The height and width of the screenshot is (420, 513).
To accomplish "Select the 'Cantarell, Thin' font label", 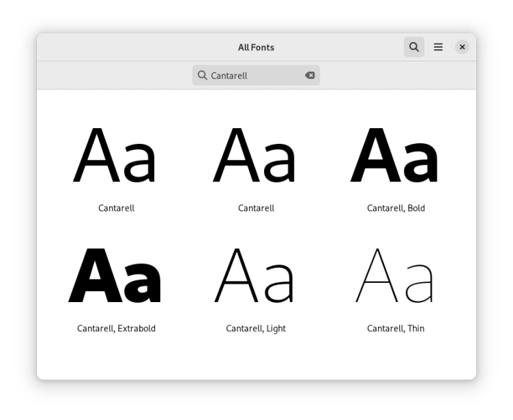I will click(x=396, y=328).
